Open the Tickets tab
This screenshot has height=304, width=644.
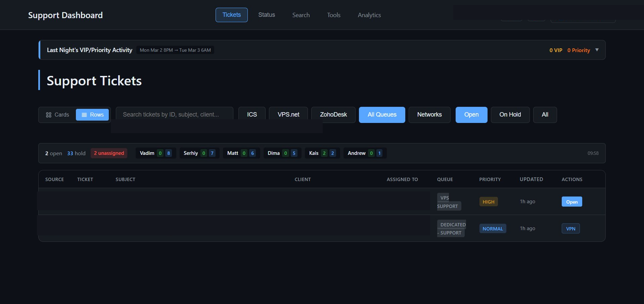pyautogui.click(x=231, y=15)
